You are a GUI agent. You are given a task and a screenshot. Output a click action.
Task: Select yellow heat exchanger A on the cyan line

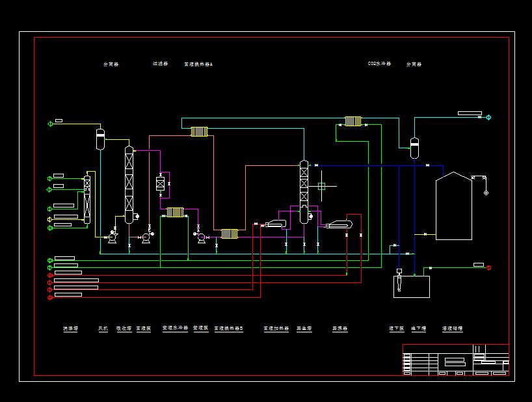point(199,131)
